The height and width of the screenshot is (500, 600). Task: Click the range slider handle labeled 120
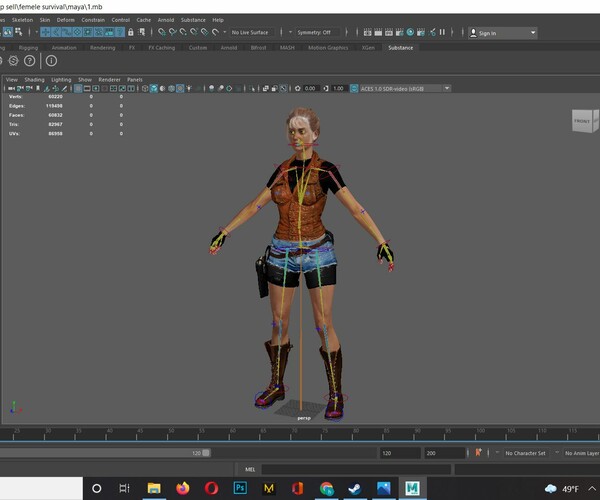coord(206,453)
